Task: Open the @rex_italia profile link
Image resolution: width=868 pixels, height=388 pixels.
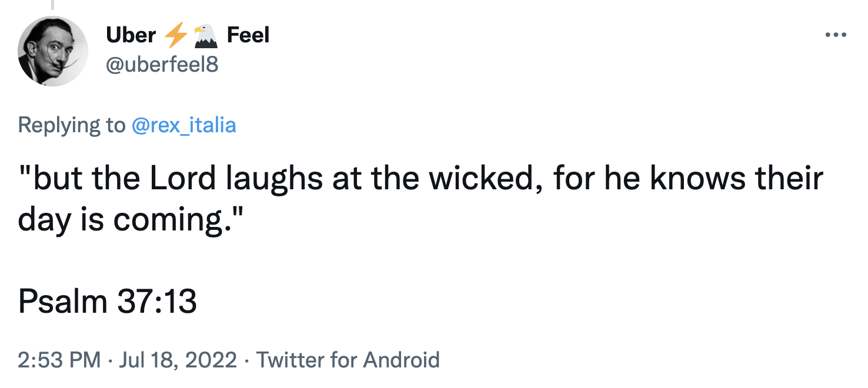Action: point(184,125)
